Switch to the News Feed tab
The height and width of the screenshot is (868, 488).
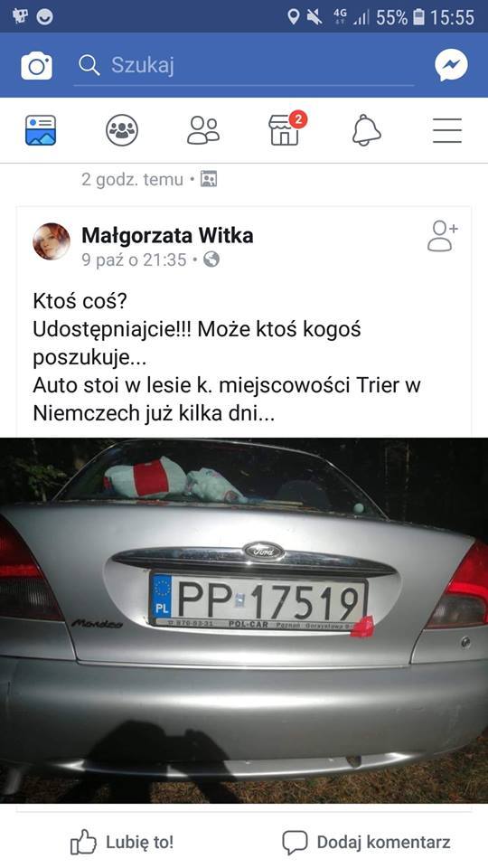click(41, 130)
